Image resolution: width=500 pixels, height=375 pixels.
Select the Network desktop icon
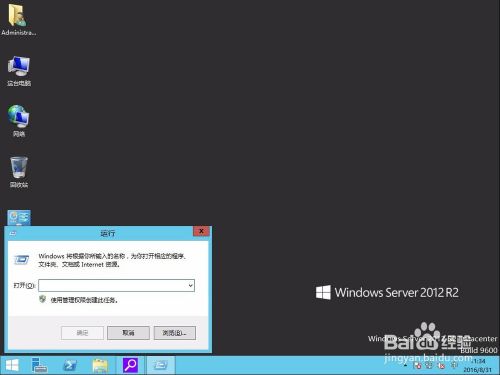pyautogui.click(x=19, y=121)
